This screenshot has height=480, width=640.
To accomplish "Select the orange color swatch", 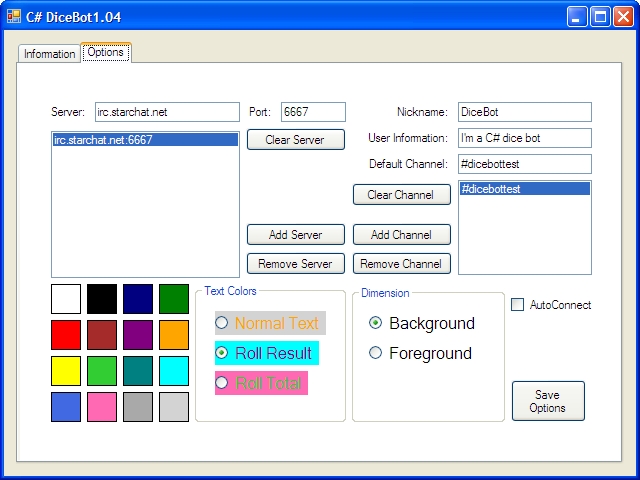I will click(174, 335).
